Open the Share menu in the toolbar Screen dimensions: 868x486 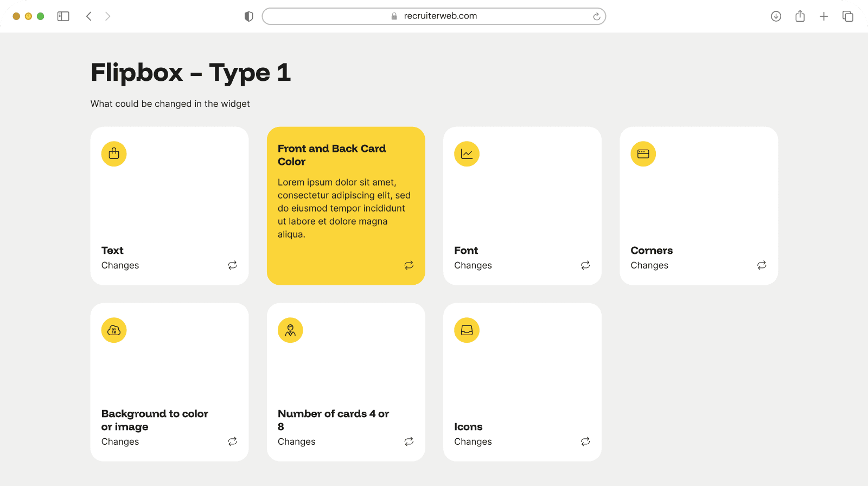point(800,16)
